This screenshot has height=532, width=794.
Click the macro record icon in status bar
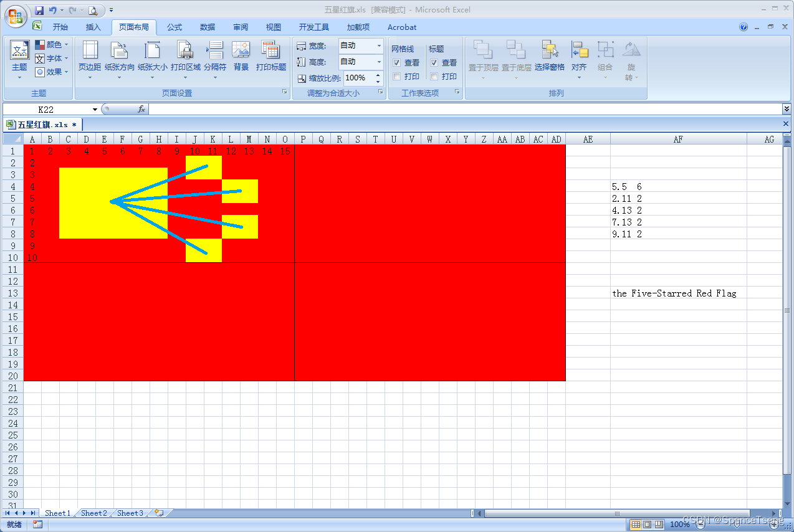tap(37, 525)
